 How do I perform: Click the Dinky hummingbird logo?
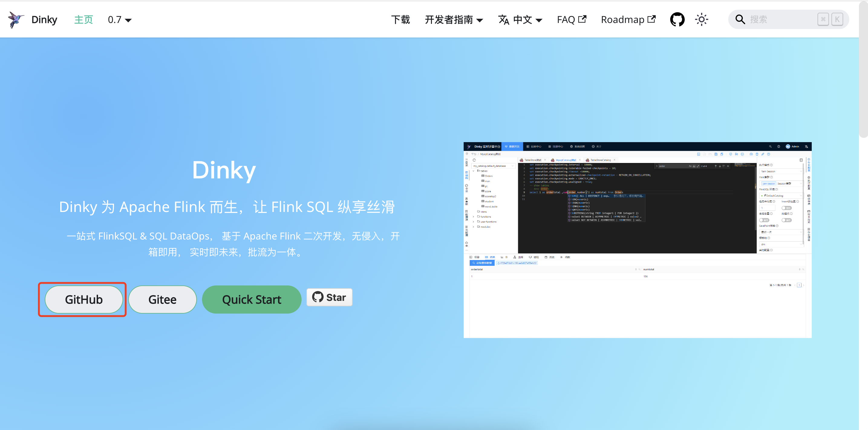coord(15,19)
